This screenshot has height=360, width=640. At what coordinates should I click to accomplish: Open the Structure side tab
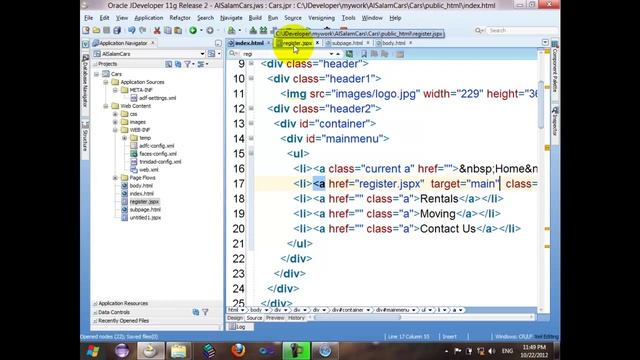pos(85,136)
